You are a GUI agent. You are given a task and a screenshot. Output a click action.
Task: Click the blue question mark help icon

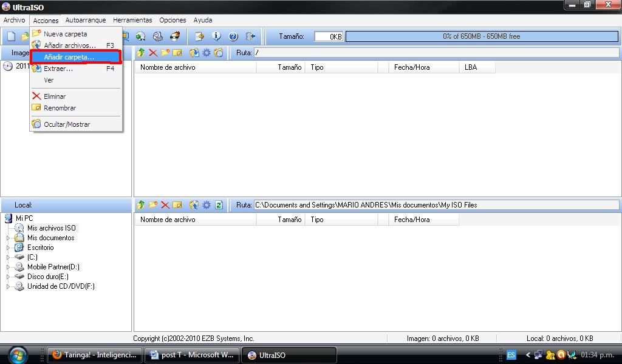233,36
